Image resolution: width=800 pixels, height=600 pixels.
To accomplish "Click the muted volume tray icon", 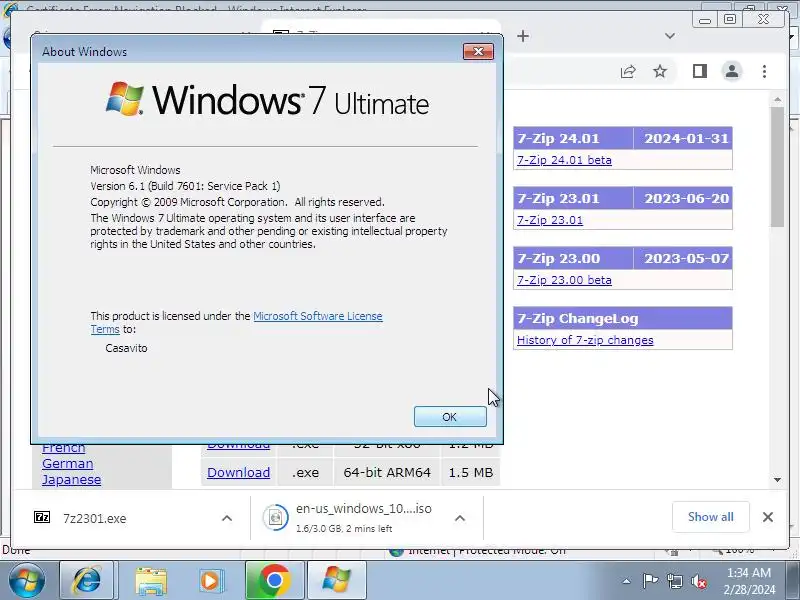I will click(x=699, y=581).
